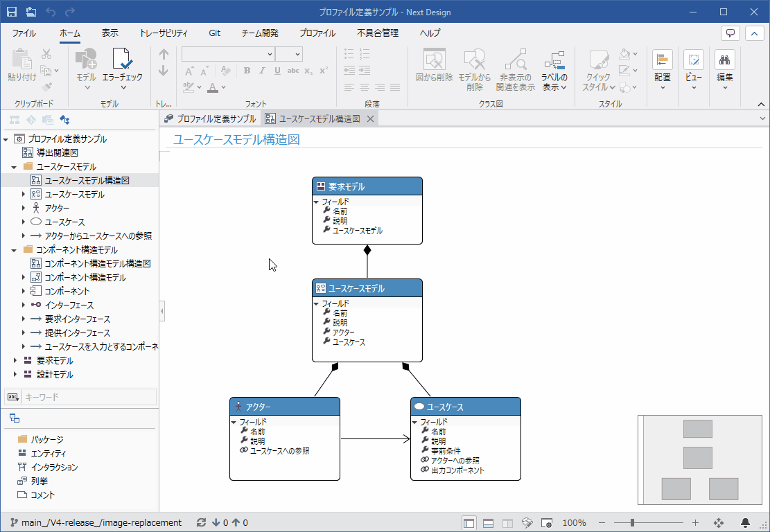The width and height of the screenshot is (770, 532).
Task: Open Git ribbon tab
Action: [215, 33]
